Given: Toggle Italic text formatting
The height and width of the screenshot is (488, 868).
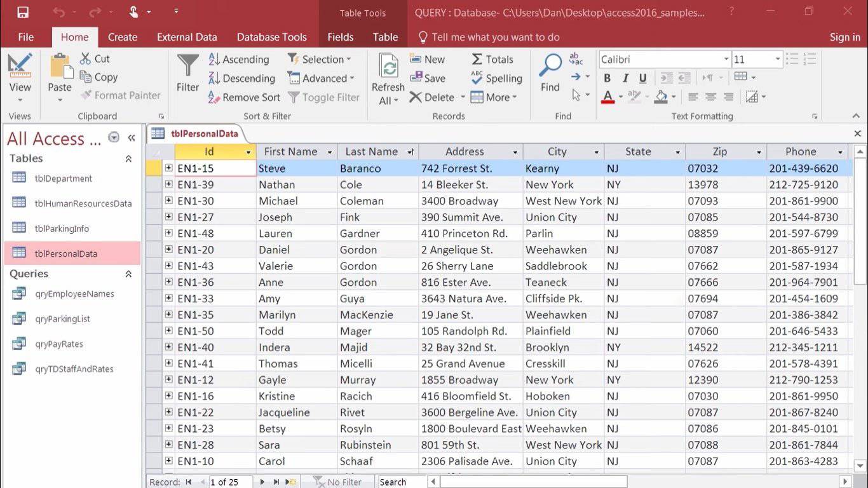Looking at the screenshot, I should 625,78.
